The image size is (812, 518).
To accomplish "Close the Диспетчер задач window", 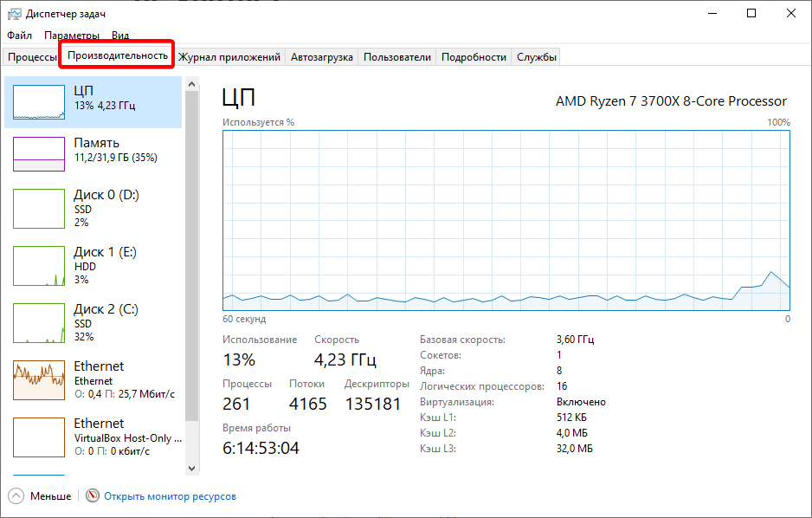I will 790,14.
